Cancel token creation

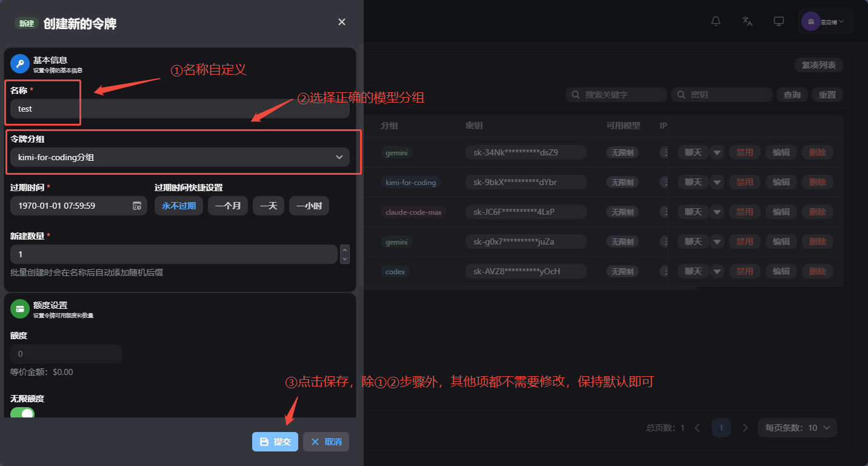[326, 442]
